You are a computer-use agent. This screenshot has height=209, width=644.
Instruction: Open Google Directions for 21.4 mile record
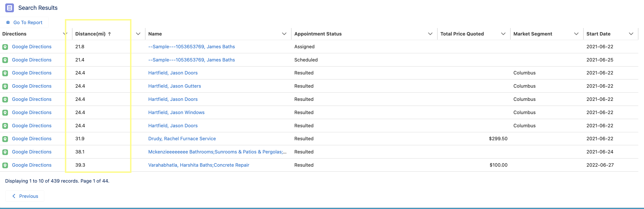[32, 60]
